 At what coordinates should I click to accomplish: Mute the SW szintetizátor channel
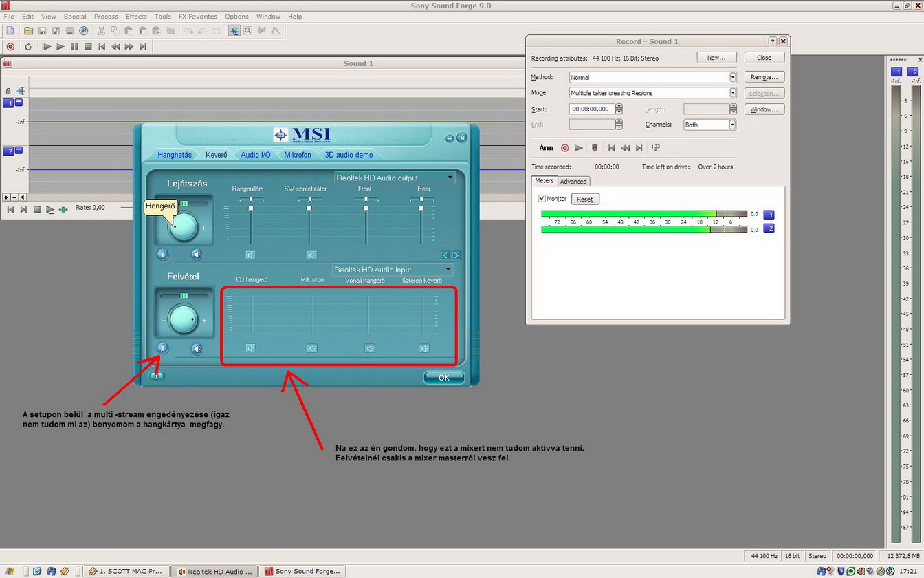pyautogui.click(x=311, y=255)
